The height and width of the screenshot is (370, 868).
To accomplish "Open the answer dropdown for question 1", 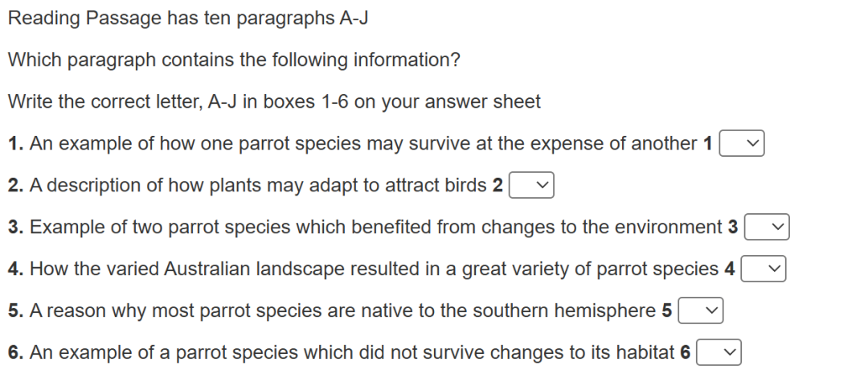I will (741, 145).
